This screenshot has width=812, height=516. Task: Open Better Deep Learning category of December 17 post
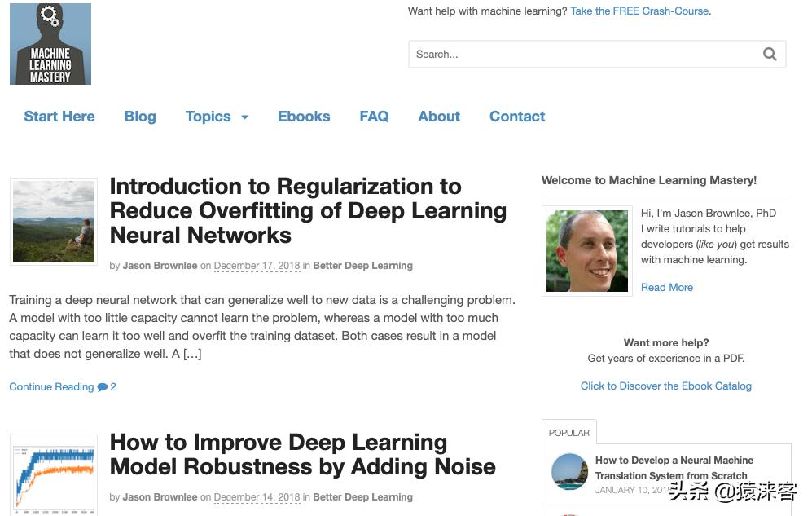pos(362,266)
